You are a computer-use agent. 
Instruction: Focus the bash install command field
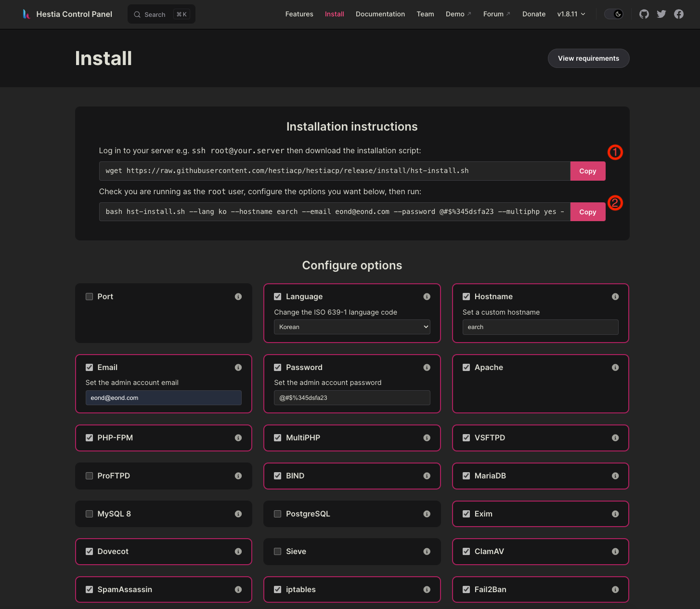coord(335,212)
